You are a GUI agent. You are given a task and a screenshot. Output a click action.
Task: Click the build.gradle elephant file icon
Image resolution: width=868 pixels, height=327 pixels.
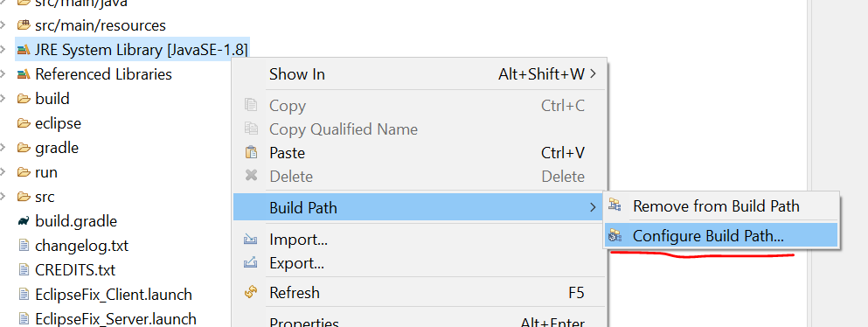pos(24,221)
